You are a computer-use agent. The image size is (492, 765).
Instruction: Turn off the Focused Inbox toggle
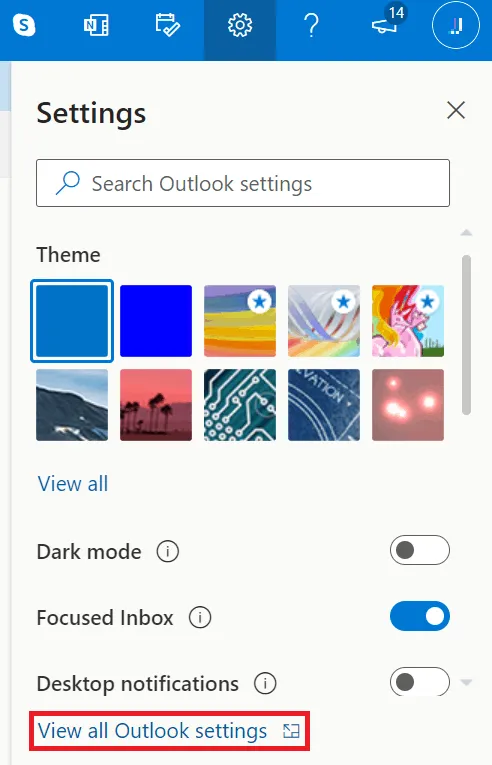tap(419, 616)
